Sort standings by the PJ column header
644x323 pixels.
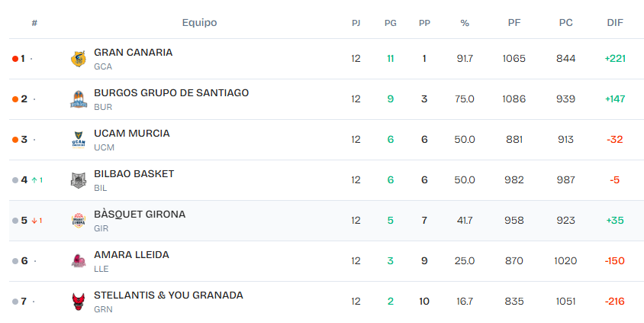[356, 23]
